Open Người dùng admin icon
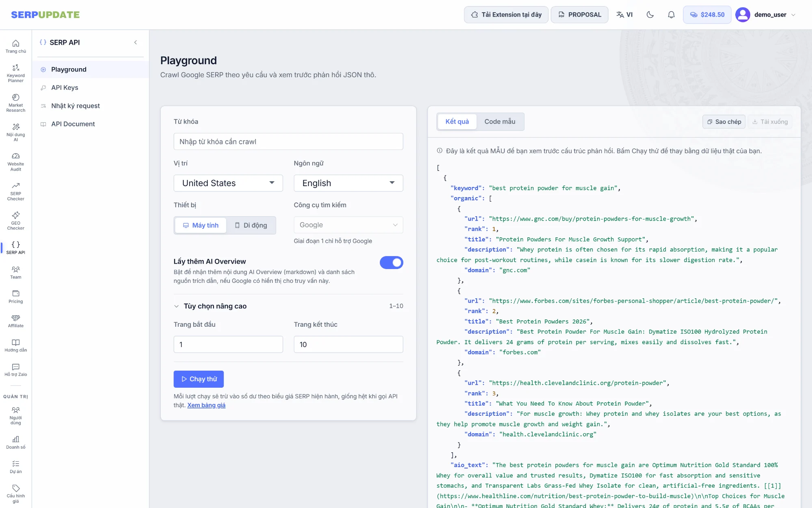The height and width of the screenshot is (508, 812). 16,415
